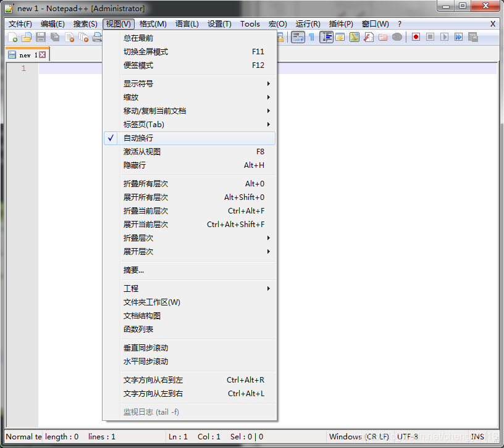
Task: Click the Save All toolbar icon
Action: tap(55, 37)
